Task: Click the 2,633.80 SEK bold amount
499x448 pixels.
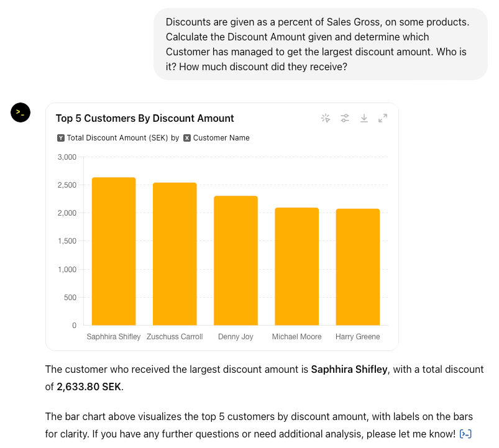Action: pyautogui.click(x=89, y=387)
